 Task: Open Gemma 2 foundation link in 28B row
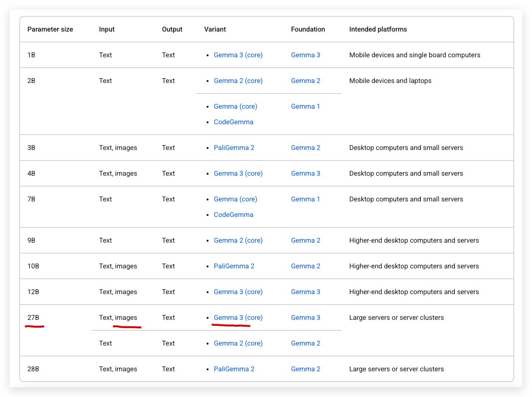(x=306, y=369)
